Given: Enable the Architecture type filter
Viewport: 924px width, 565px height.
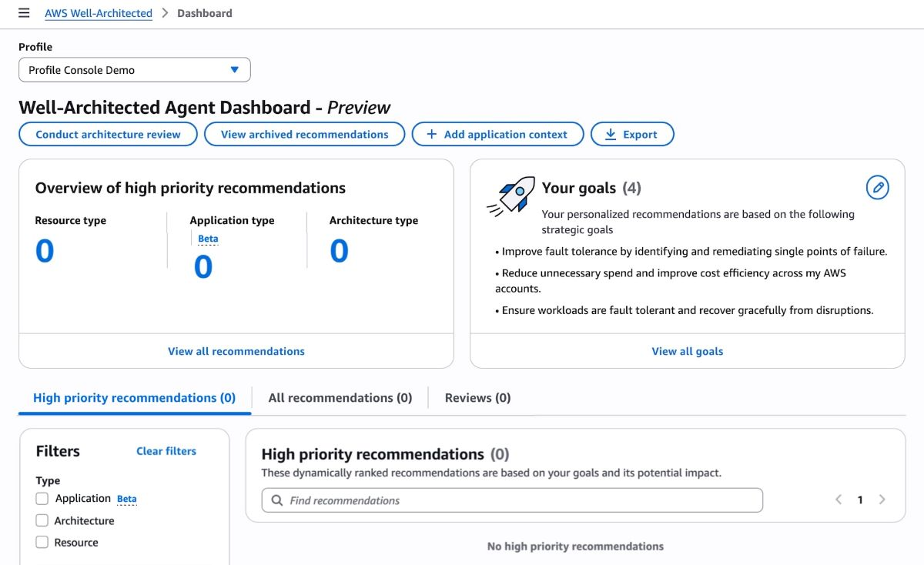Looking at the screenshot, I should pyautogui.click(x=42, y=520).
